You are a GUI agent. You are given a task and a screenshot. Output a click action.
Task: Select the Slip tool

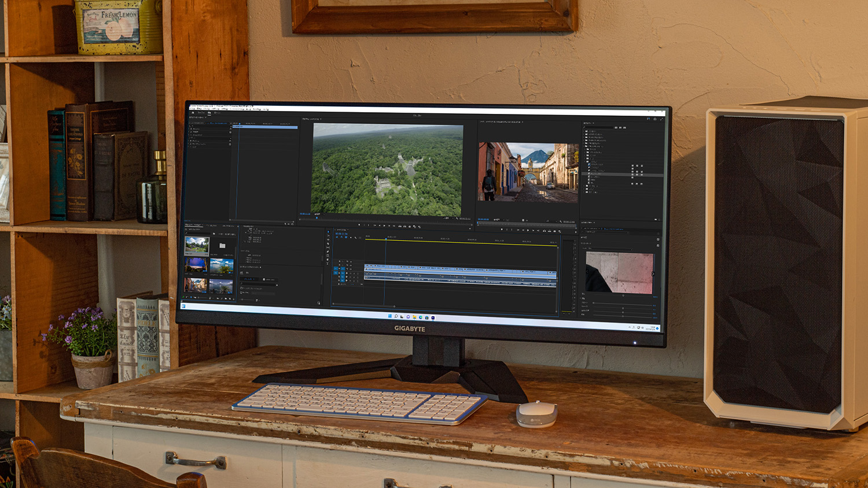pyautogui.click(x=328, y=247)
